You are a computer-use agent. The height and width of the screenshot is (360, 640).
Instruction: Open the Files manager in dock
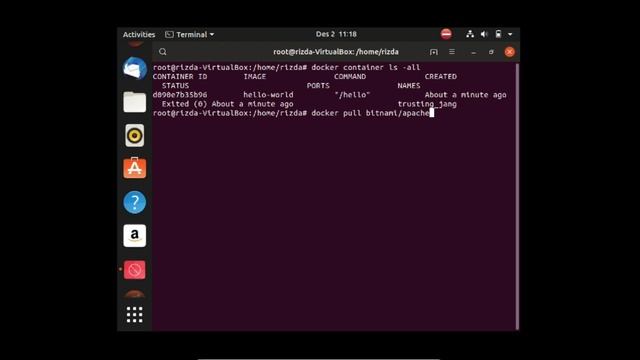[135, 102]
